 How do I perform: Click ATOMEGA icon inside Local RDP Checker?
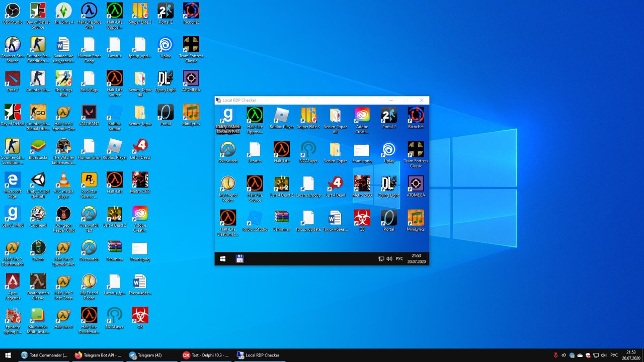[x=416, y=187]
